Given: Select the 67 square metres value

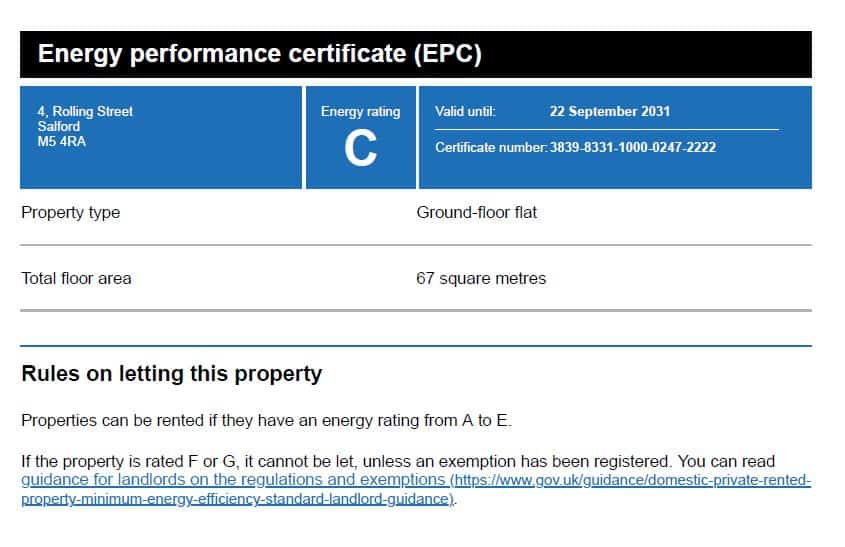Looking at the screenshot, I should click(481, 279).
